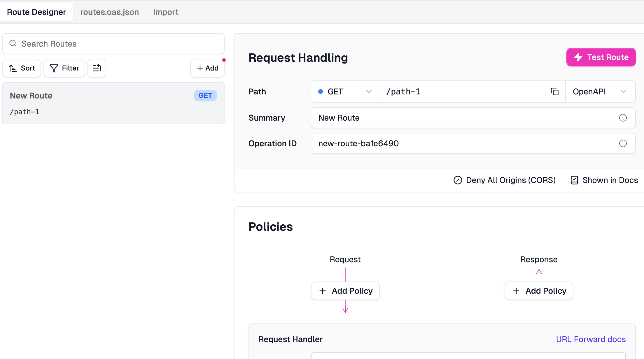Click the copy path icon

(x=554, y=91)
